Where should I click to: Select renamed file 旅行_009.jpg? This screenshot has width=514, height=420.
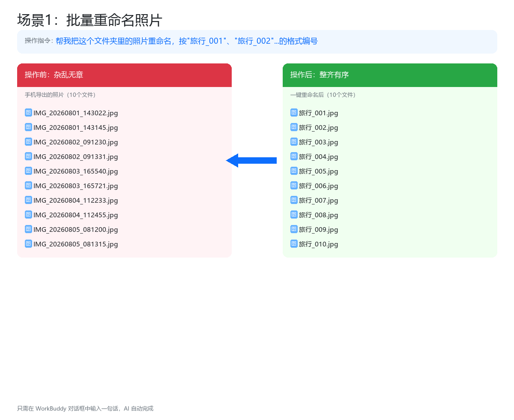319,230
